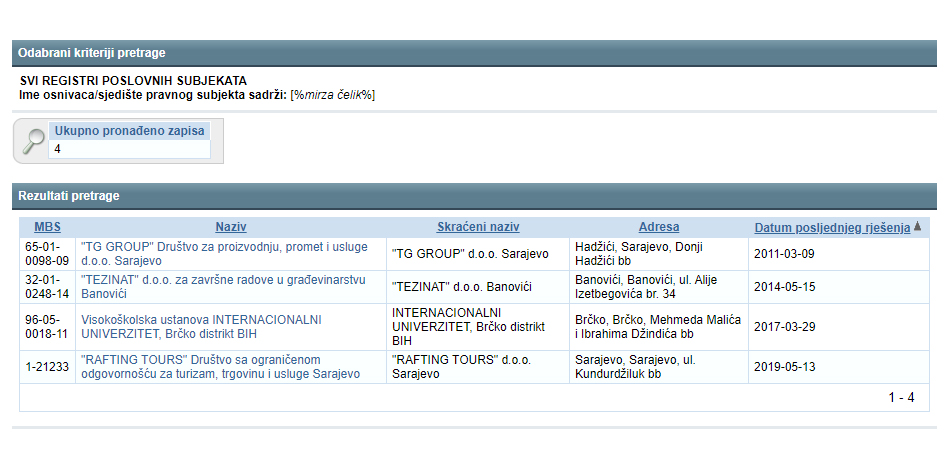The image size is (946, 467).
Task: Click address Brčko, Mehmeda Malića i Ibrahima Džindića
Action: tap(659, 327)
